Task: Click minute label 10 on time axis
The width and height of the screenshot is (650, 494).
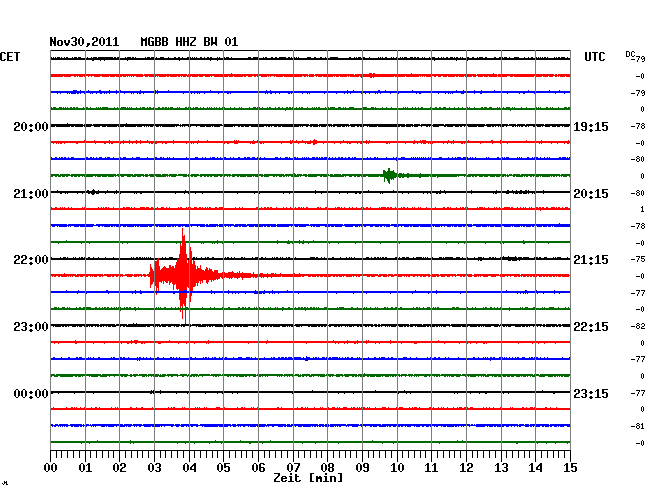Action: [397, 467]
